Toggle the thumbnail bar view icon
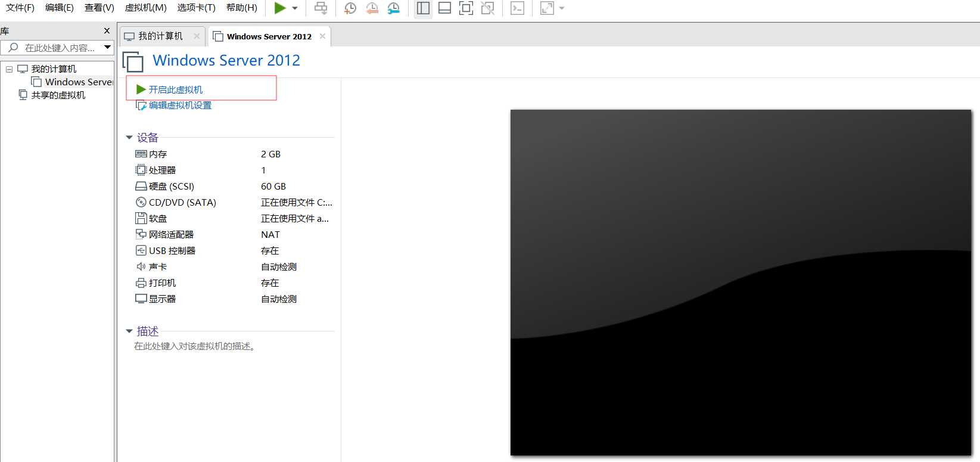 pos(444,8)
